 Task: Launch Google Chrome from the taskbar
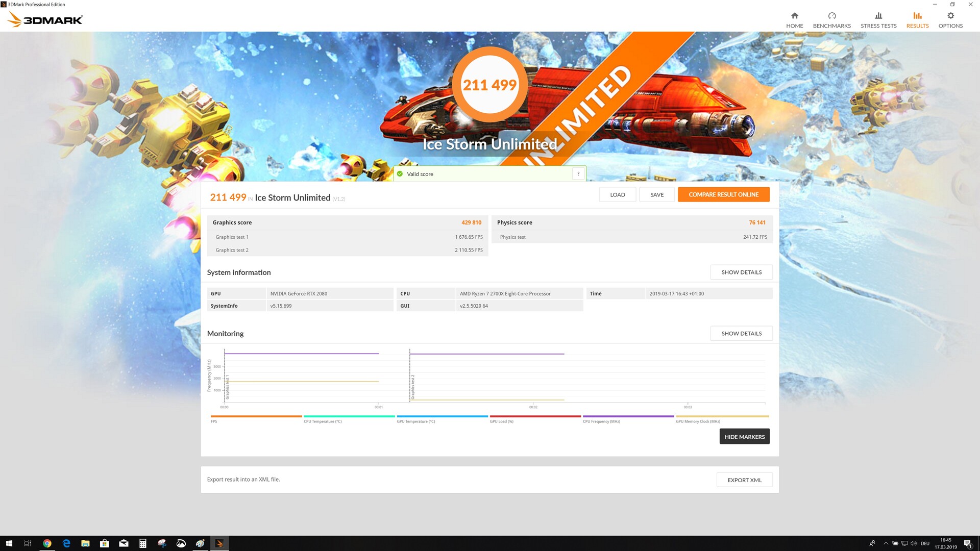pos(47,543)
